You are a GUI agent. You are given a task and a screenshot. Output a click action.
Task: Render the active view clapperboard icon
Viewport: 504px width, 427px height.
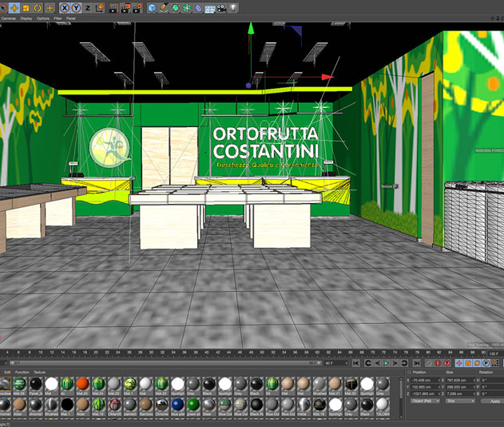[113, 8]
